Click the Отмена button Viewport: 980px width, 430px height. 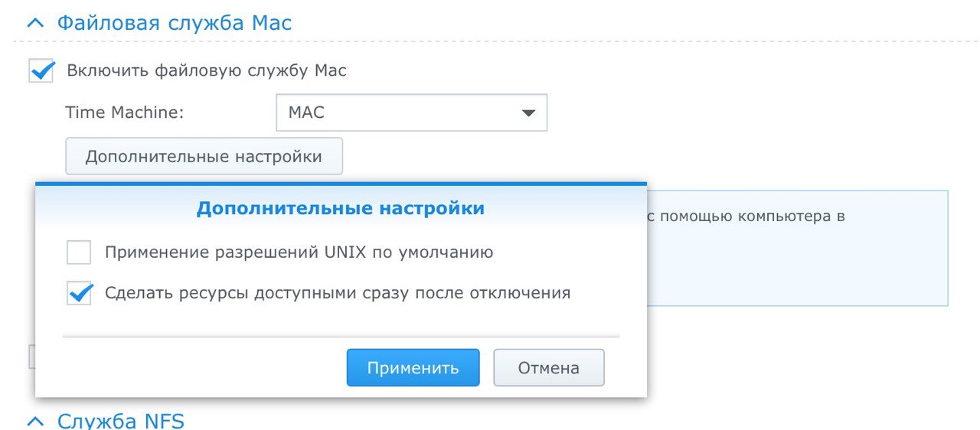coord(549,368)
